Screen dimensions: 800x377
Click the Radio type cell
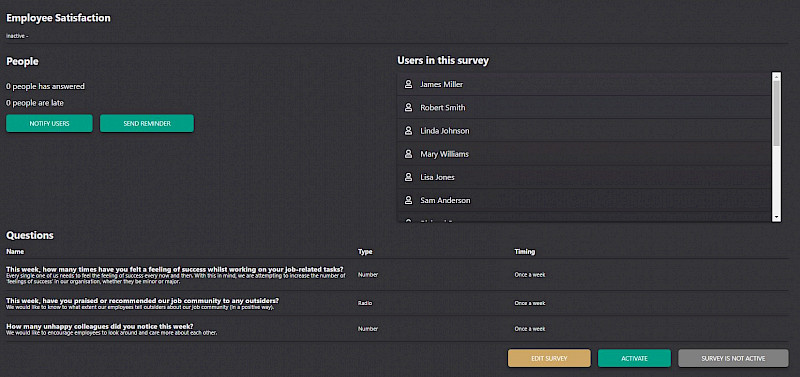365,303
